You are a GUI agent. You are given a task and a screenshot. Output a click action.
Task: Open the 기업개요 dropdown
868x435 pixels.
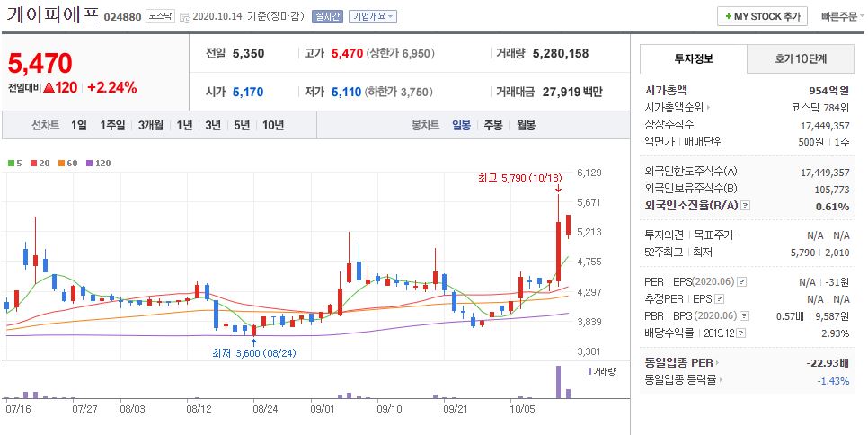pyautogui.click(x=373, y=16)
